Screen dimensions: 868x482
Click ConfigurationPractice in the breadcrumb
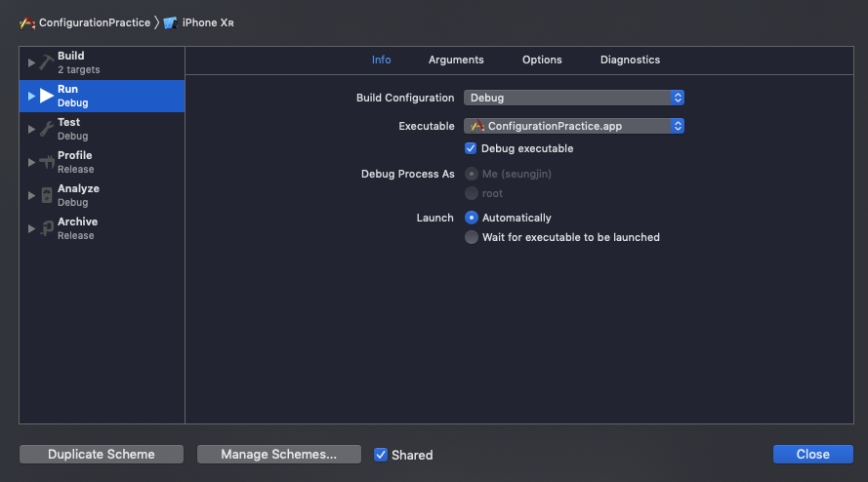(x=95, y=22)
